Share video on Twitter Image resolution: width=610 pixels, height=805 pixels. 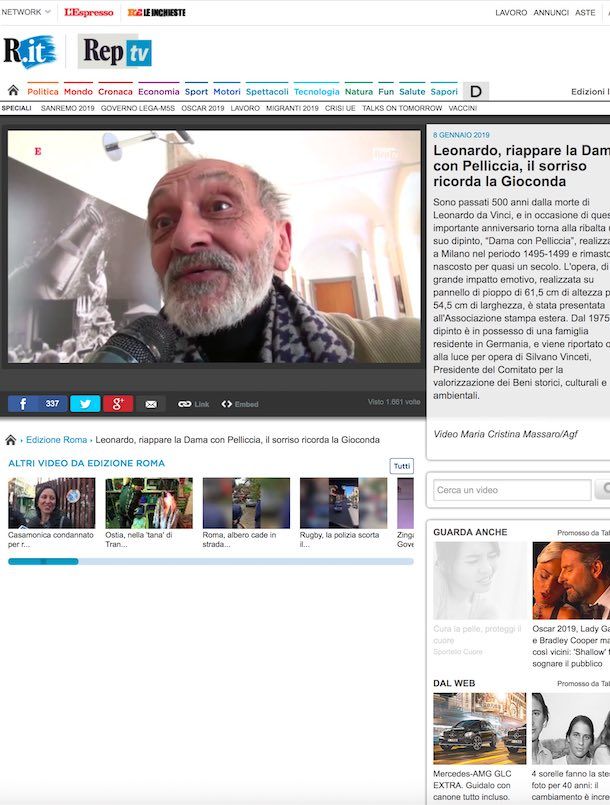85,404
